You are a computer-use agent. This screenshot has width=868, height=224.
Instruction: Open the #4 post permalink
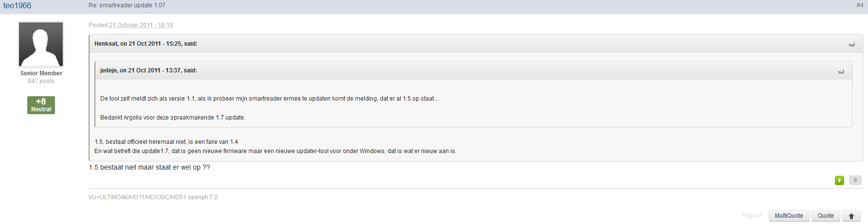[860, 5]
